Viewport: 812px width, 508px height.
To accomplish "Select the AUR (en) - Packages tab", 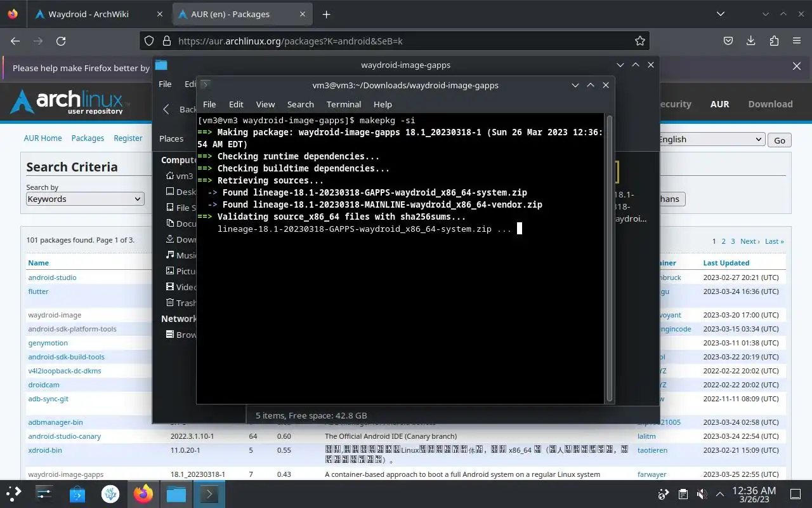I will coord(242,14).
